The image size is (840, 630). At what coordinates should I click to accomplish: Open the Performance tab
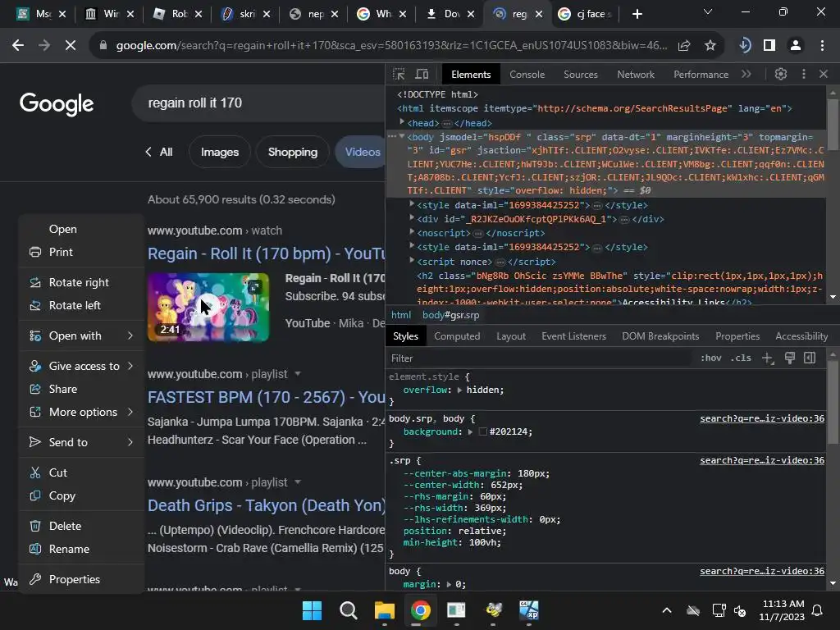(x=701, y=75)
